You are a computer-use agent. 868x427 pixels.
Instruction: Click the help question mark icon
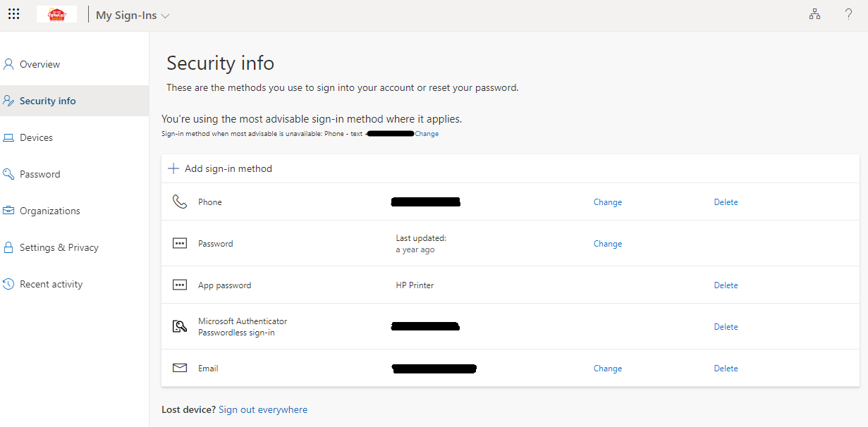point(848,14)
